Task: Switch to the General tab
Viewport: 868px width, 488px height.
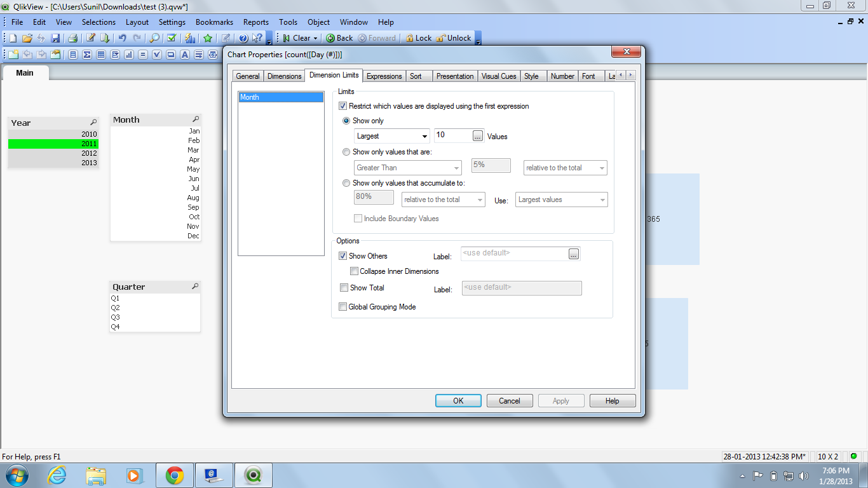Action: pos(248,76)
